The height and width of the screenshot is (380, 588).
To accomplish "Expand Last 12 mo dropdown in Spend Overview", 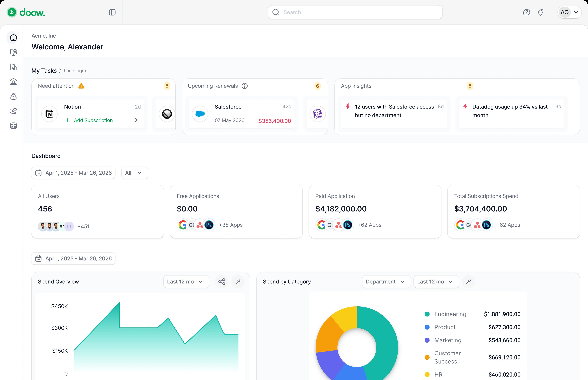I will tap(186, 282).
